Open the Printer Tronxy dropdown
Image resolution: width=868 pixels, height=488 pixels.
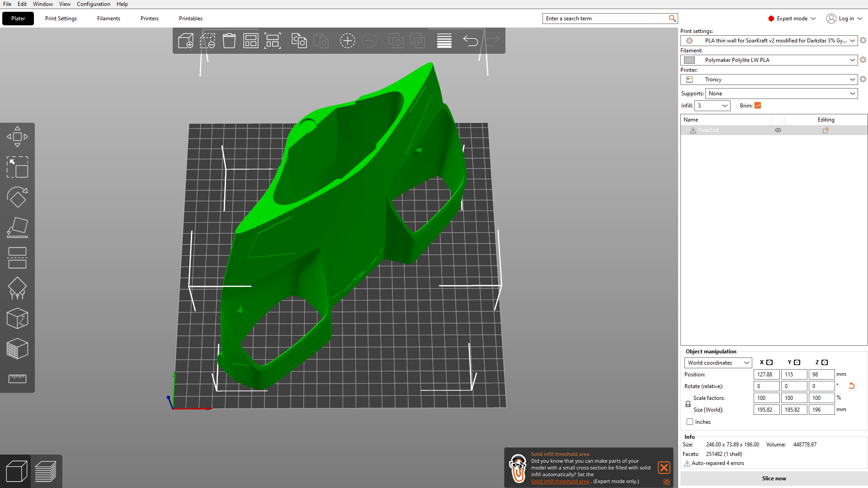pos(769,80)
